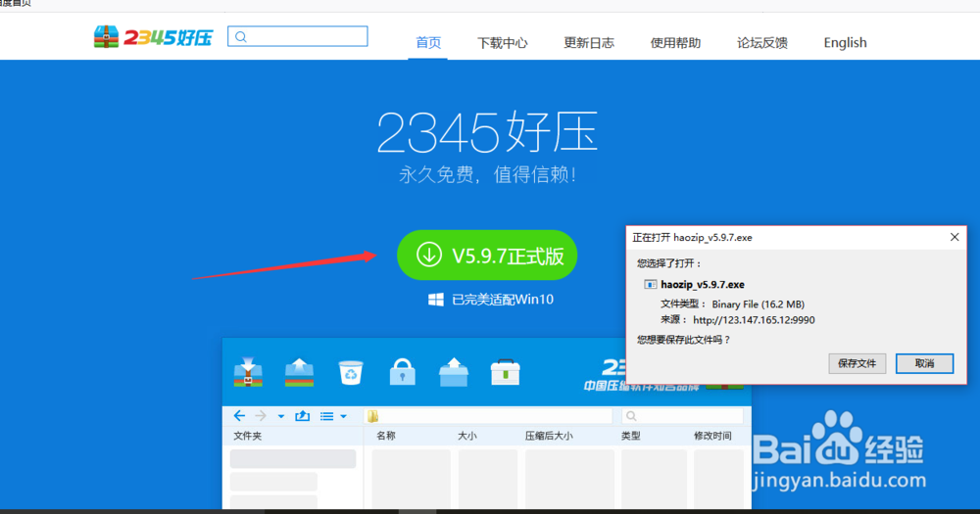This screenshot has height=514, width=980.
Task: Click the 名称 column header
Action: tap(385, 436)
